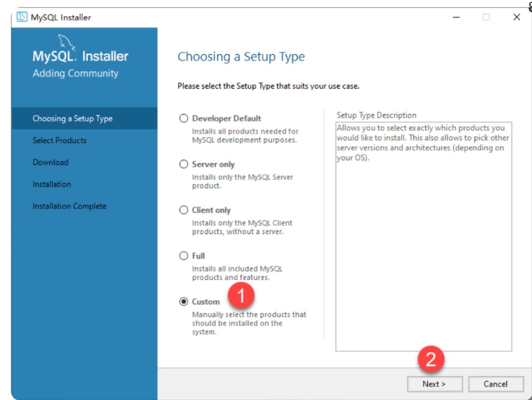Select the Client only radio option
The image size is (532, 400).
[184, 209]
